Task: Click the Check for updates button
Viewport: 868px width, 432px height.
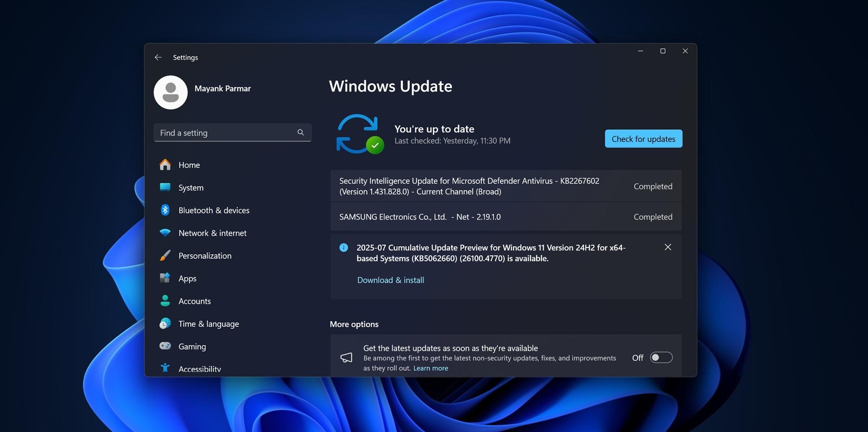Action: pos(643,138)
